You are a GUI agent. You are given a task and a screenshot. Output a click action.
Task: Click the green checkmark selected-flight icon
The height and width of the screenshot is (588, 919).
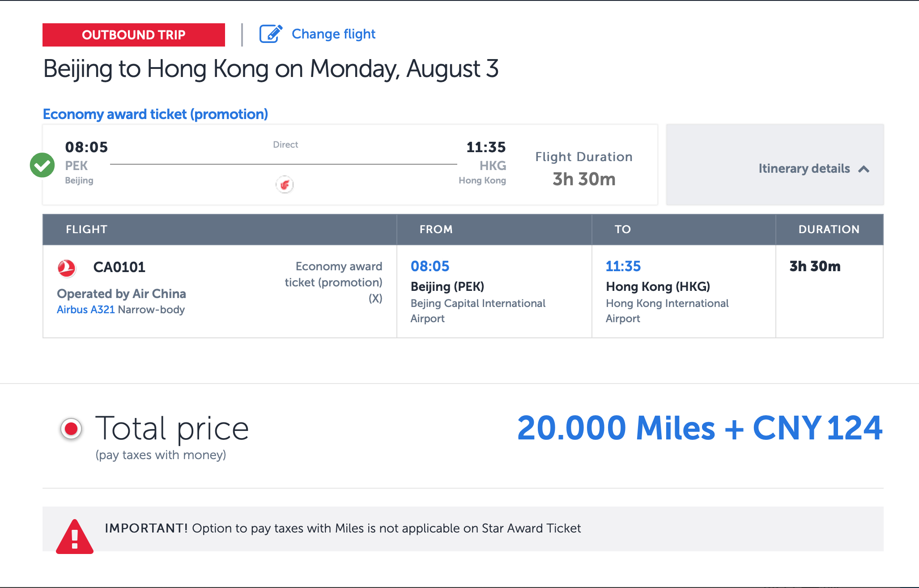pos(42,165)
